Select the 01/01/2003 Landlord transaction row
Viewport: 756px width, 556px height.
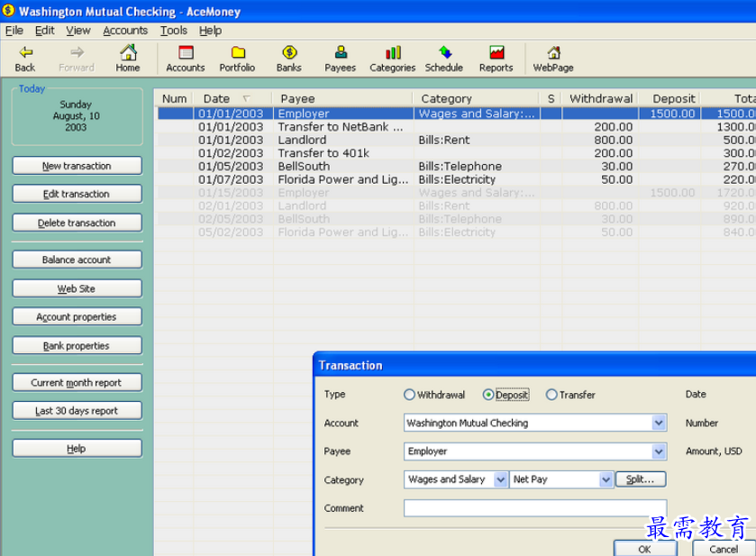pyautogui.click(x=456, y=140)
